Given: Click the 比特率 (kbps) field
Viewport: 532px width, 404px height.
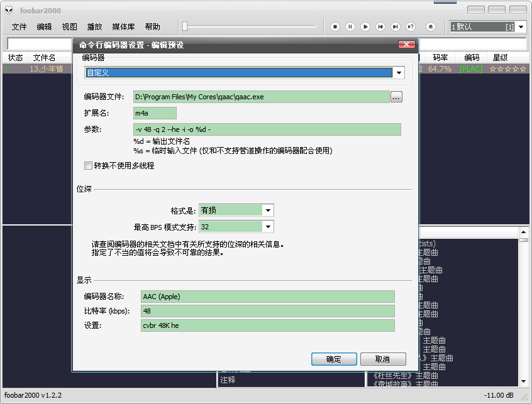Looking at the screenshot, I should pos(268,311).
